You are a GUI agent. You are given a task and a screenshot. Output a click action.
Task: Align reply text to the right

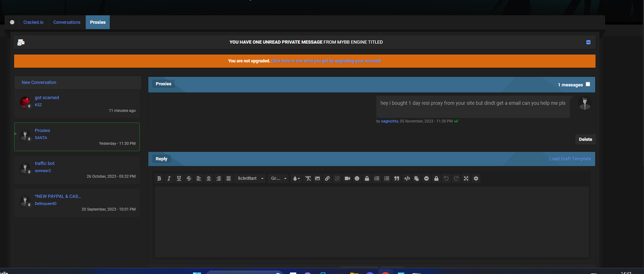(x=218, y=178)
